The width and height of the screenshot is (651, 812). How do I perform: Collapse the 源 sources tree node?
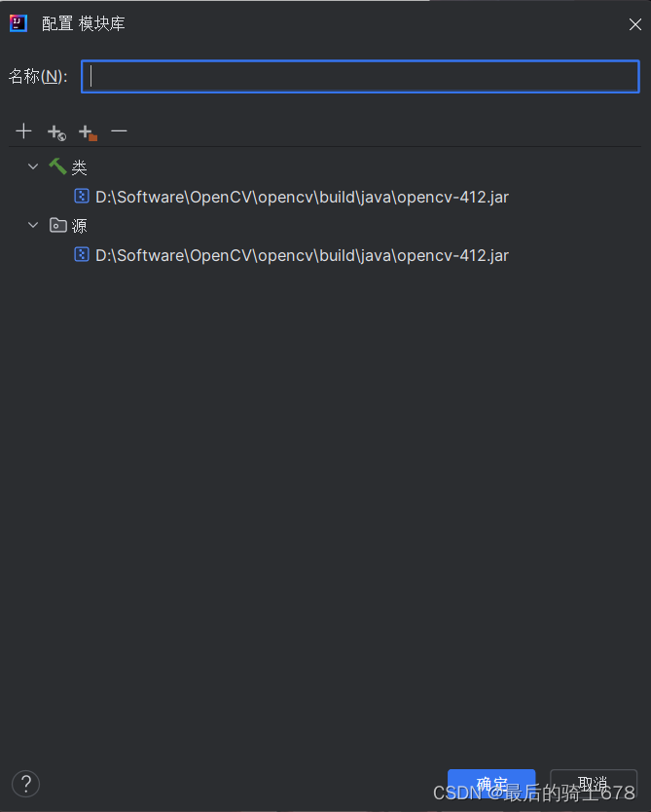tap(32, 225)
